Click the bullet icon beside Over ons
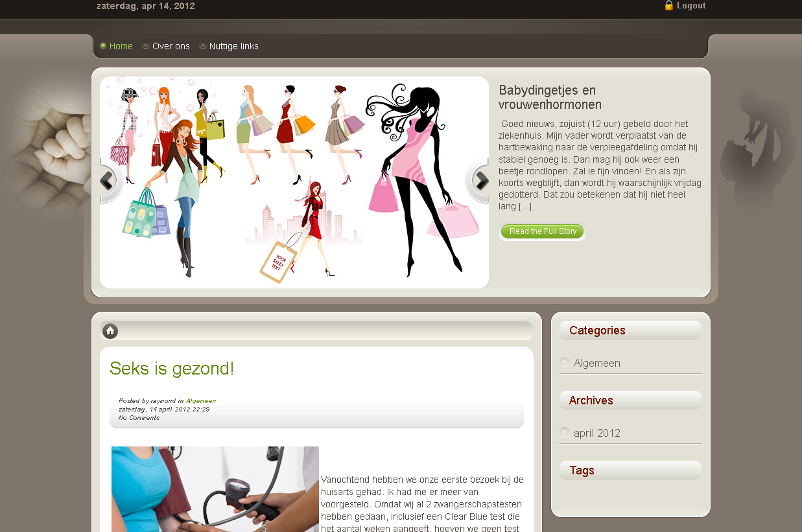802x532 pixels. point(145,46)
